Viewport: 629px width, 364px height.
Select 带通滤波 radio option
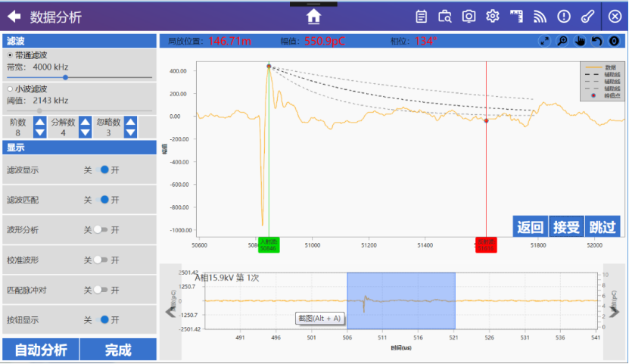(x=10, y=55)
